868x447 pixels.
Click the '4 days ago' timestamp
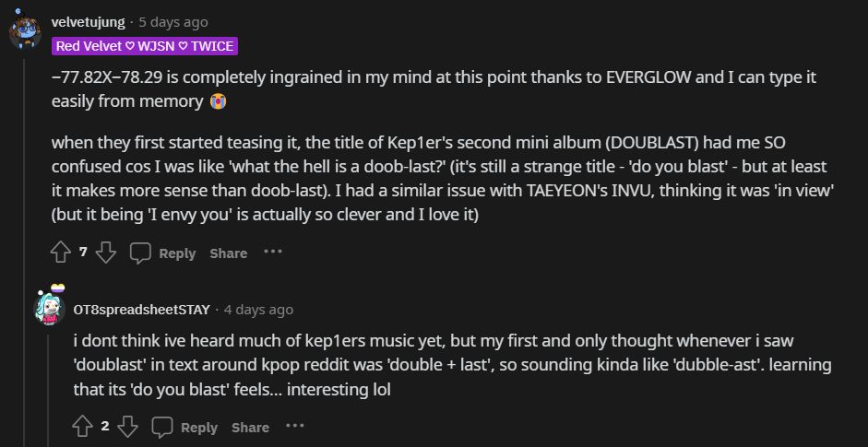258,310
